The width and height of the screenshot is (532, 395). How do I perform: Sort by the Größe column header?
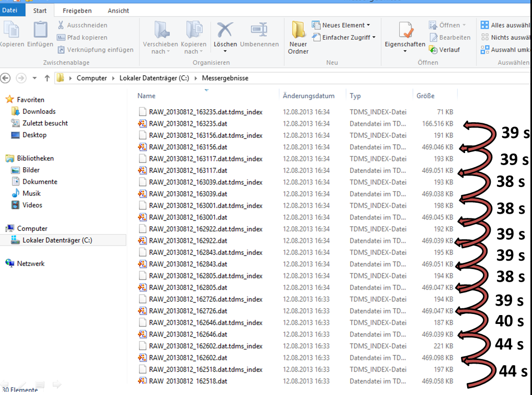(425, 96)
